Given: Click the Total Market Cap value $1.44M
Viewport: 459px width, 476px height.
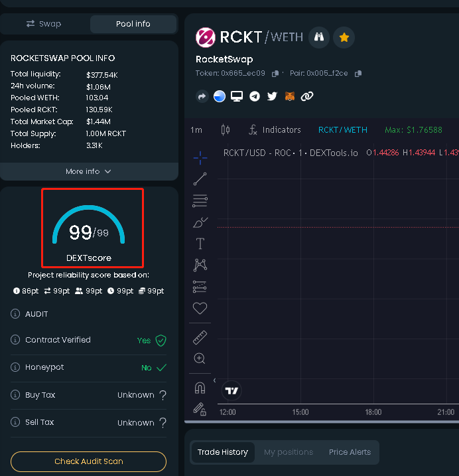Looking at the screenshot, I should (99, 121).
